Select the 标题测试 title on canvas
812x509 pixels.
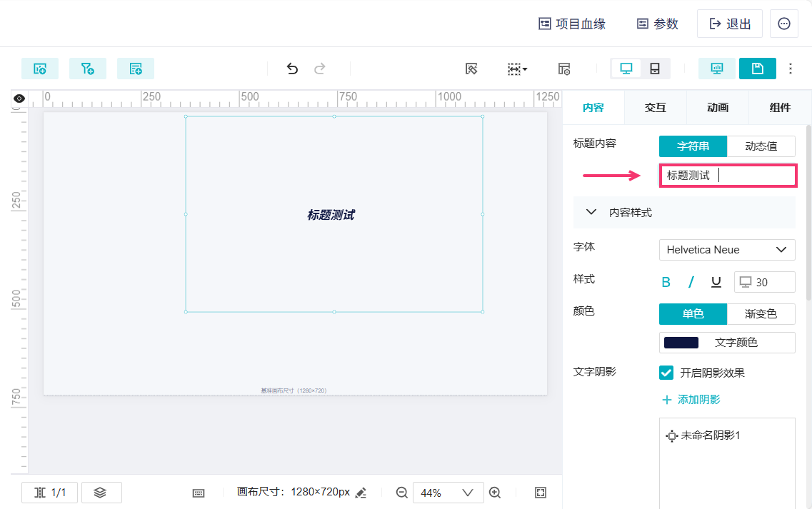331,215
